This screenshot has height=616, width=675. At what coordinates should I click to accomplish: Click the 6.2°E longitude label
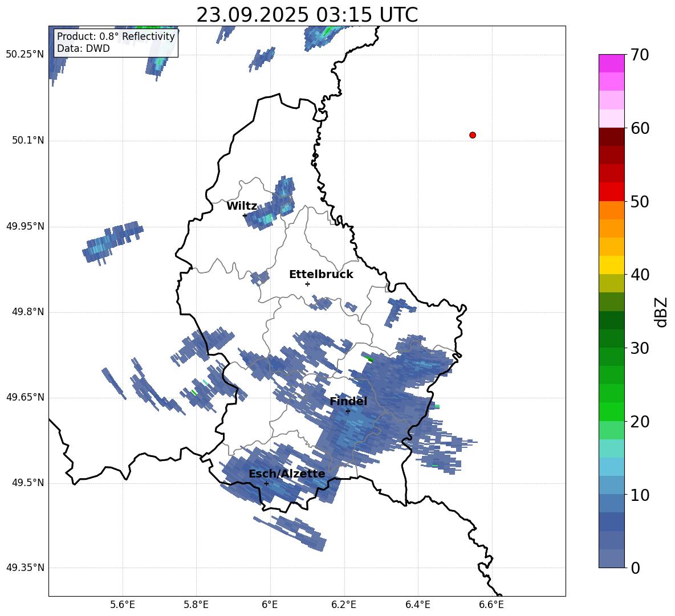(x=344, y=605)
